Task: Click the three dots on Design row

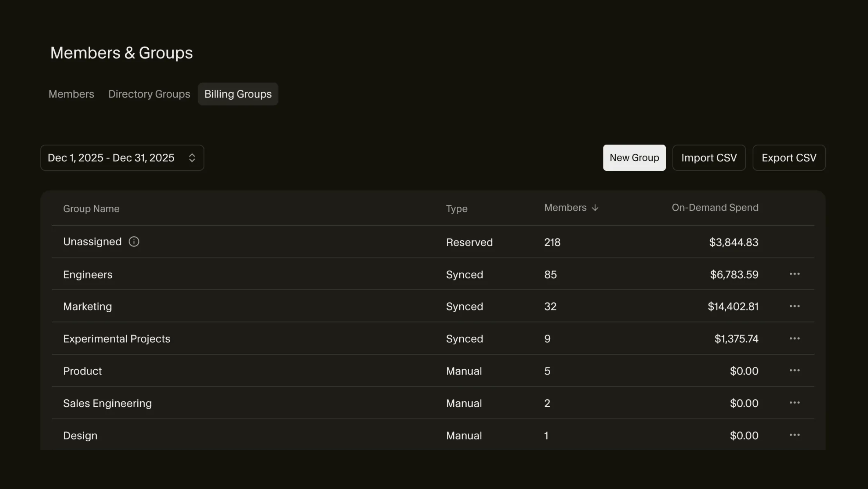Action: (x=794, y=435)
